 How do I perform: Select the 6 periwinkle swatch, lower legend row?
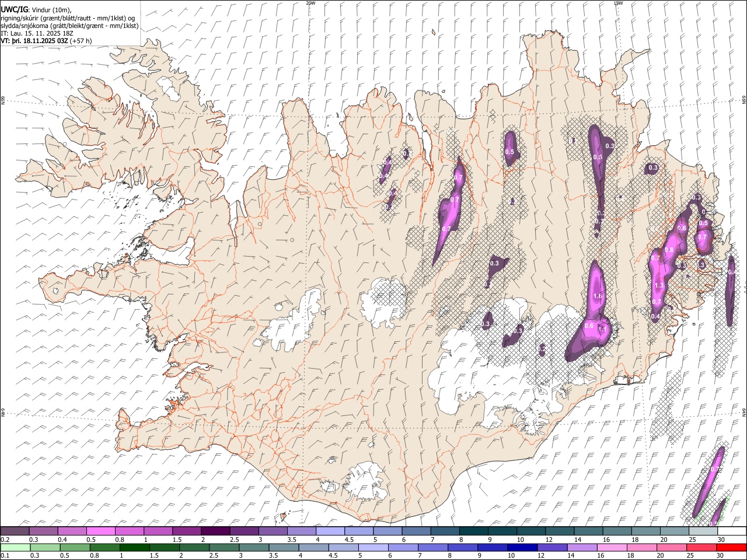click(403, 548)
